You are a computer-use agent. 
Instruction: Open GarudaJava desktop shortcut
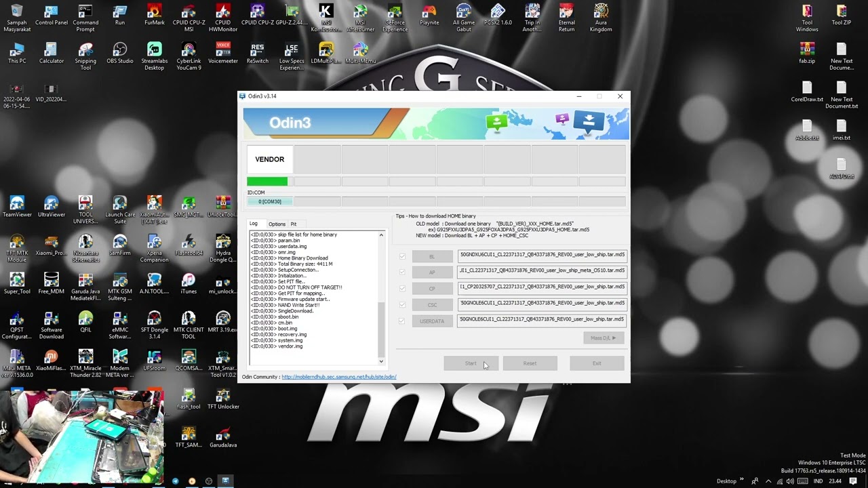tap(222, 438)
